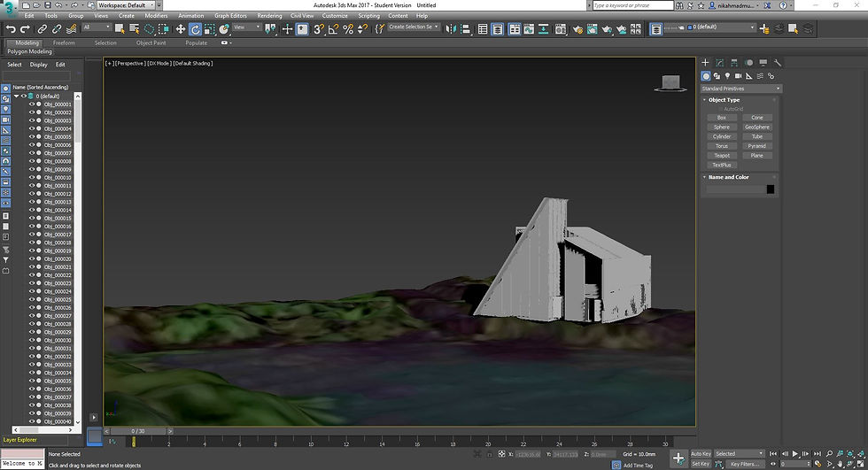Click the Sphere primitive button

[x=722, y=127]
